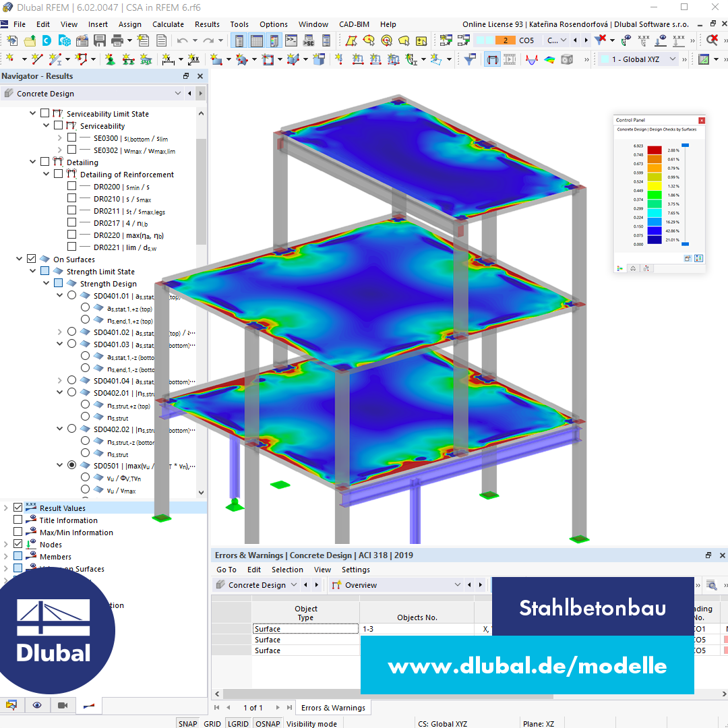
Task: Enable the Max/Min Information checkbox
Action: [18, 532]
